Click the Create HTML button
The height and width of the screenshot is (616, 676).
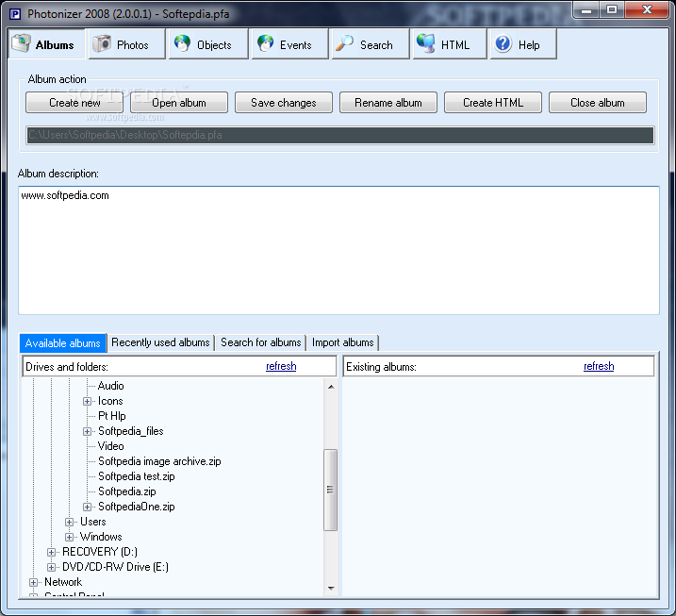tap(493, 103)
